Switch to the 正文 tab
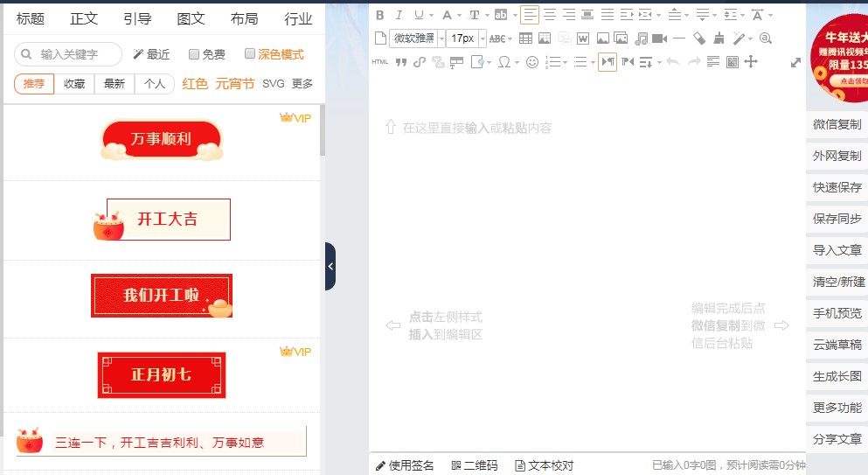Viewport: 868px width, 475px height. [x=84, y=19]
